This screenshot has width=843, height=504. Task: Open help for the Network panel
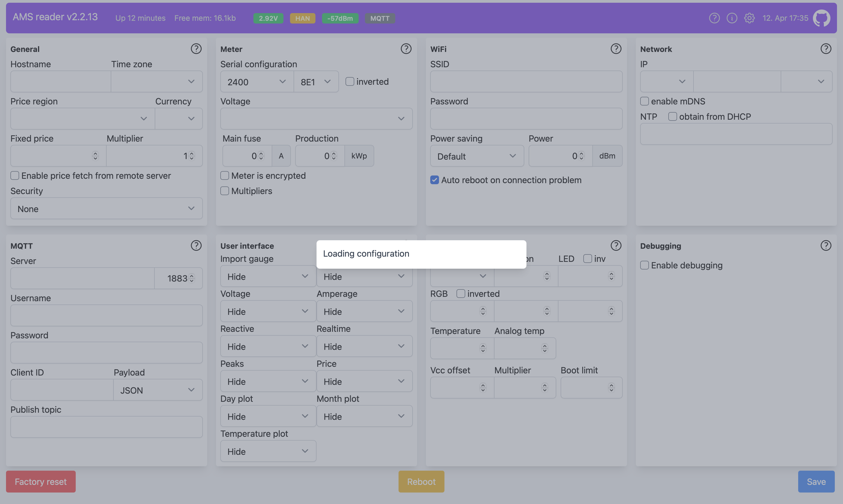826,49
